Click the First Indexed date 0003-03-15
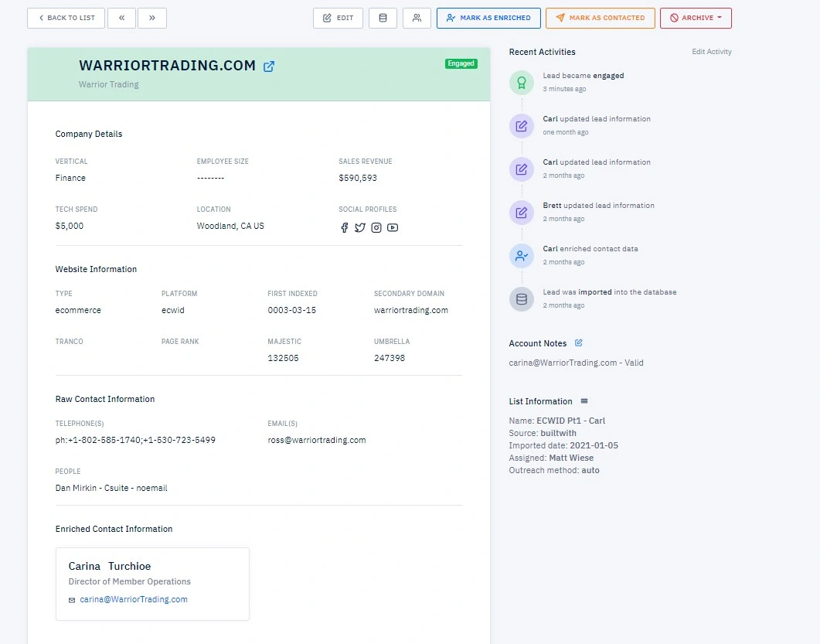 [292, 310]
